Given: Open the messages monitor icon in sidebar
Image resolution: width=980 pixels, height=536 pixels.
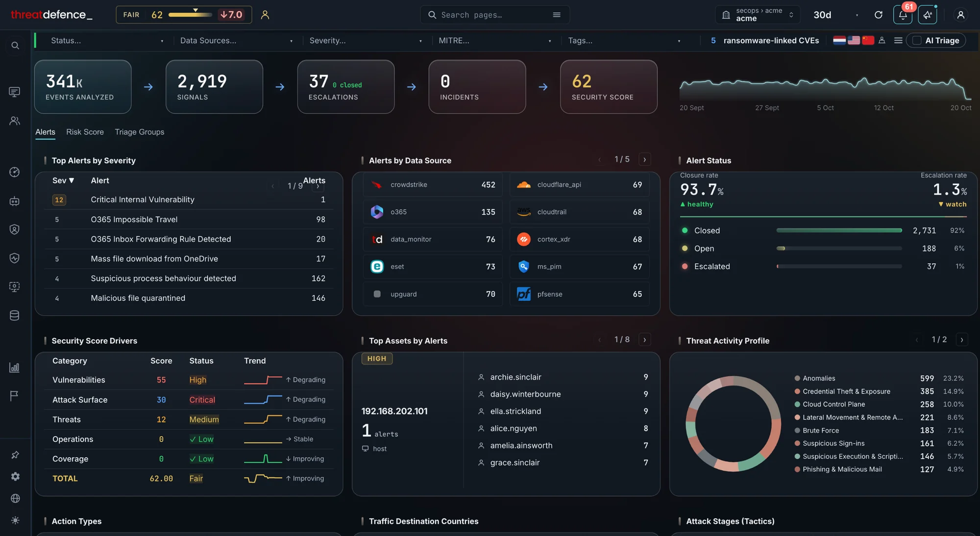Looking at the screenshot, I should (15, 92).
